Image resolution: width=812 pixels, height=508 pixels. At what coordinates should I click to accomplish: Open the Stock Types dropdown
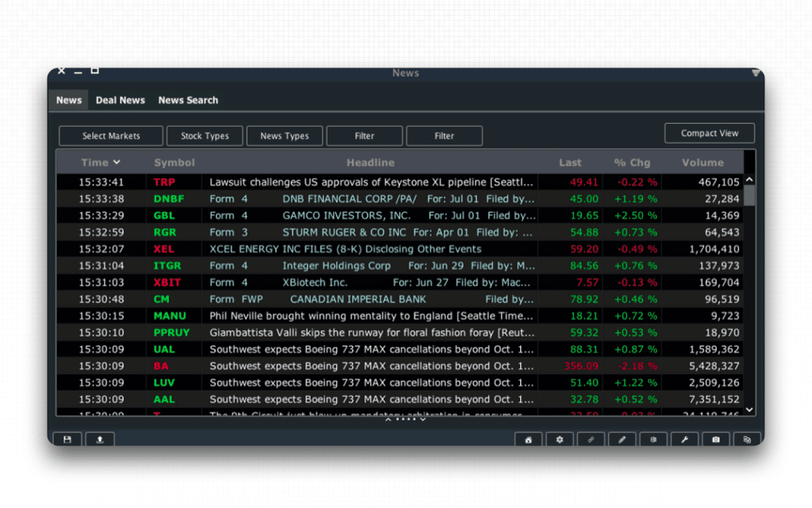click(205, 136)
